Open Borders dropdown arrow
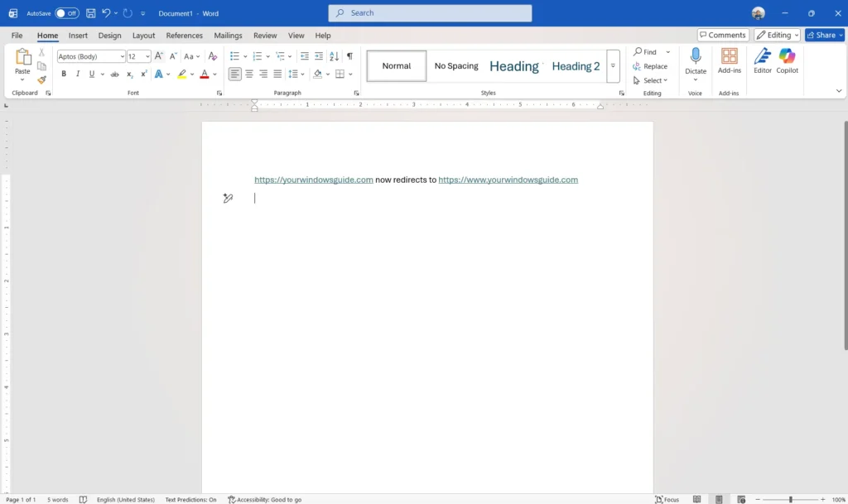Image resolution: width=848 pixels, height=504 pixels. point(350,74)
